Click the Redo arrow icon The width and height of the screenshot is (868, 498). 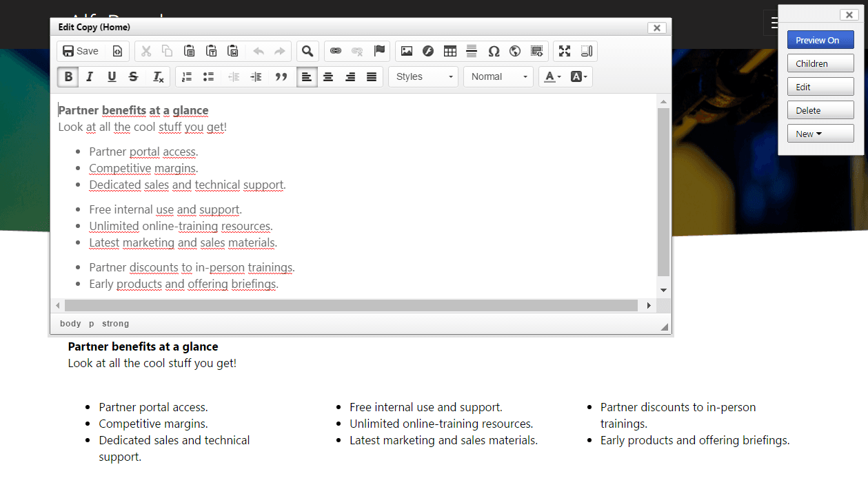click(x=280, y=51)
